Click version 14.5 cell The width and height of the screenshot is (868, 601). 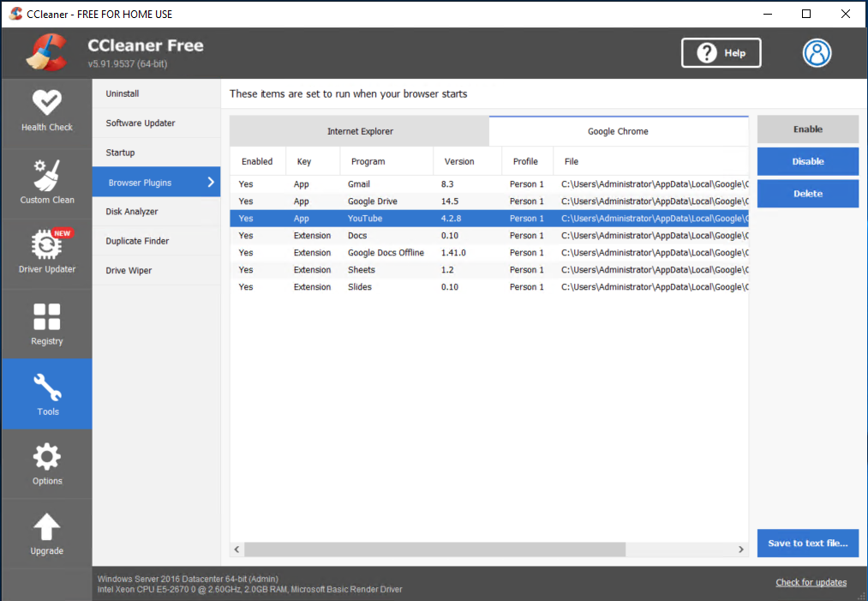pyautogui.click(x=450, y=201)
